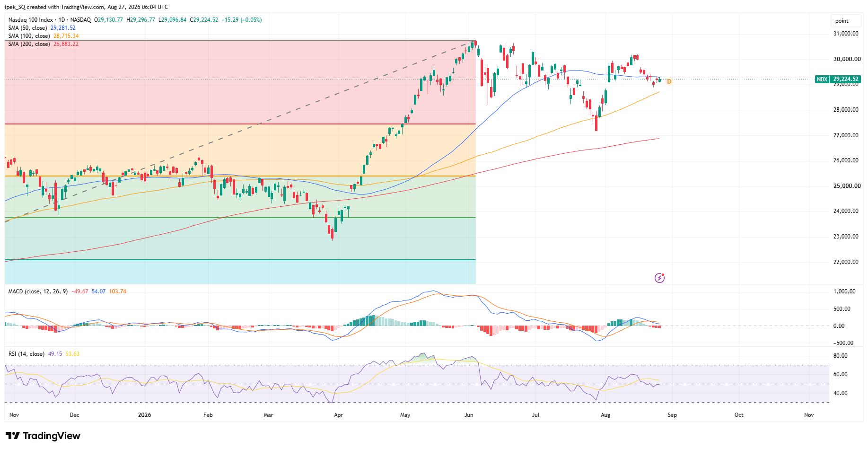Click the "Oct" label on time axis
The width and height of the screenshot is (868, 450).
coord(739,415)
